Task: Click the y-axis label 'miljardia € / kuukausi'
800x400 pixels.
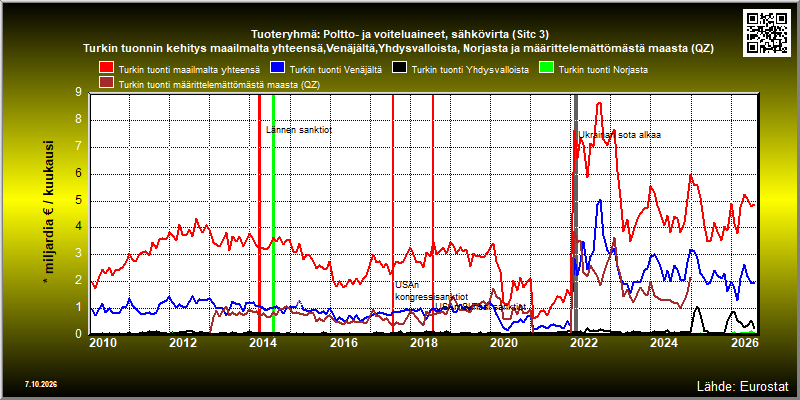Action: point(49,212)
